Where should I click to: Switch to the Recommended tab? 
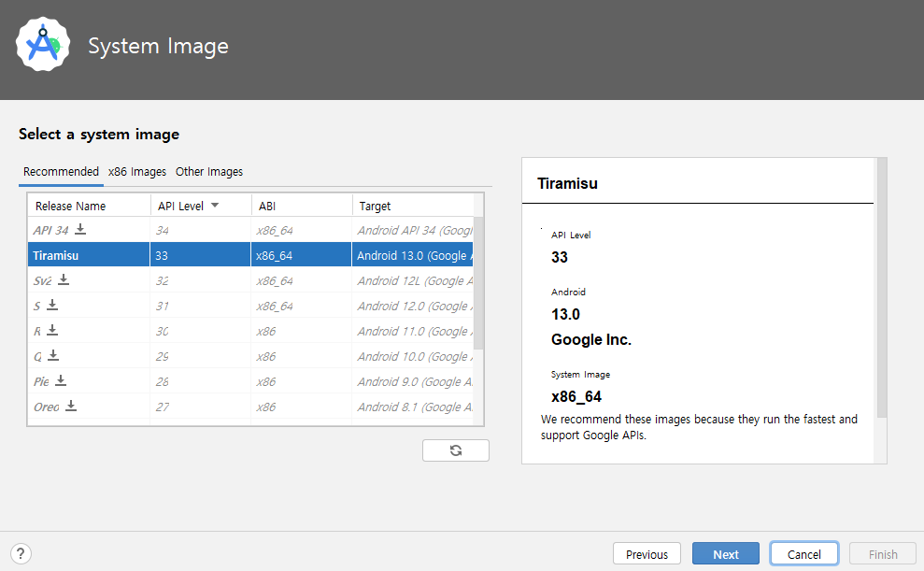point(61,171)
